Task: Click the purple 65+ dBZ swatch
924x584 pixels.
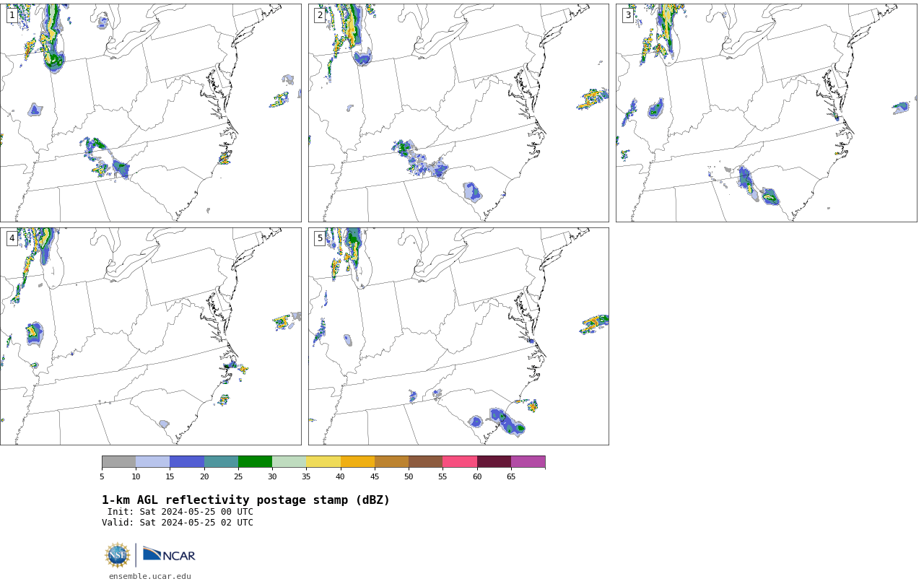Action: (x=528, y=462)
